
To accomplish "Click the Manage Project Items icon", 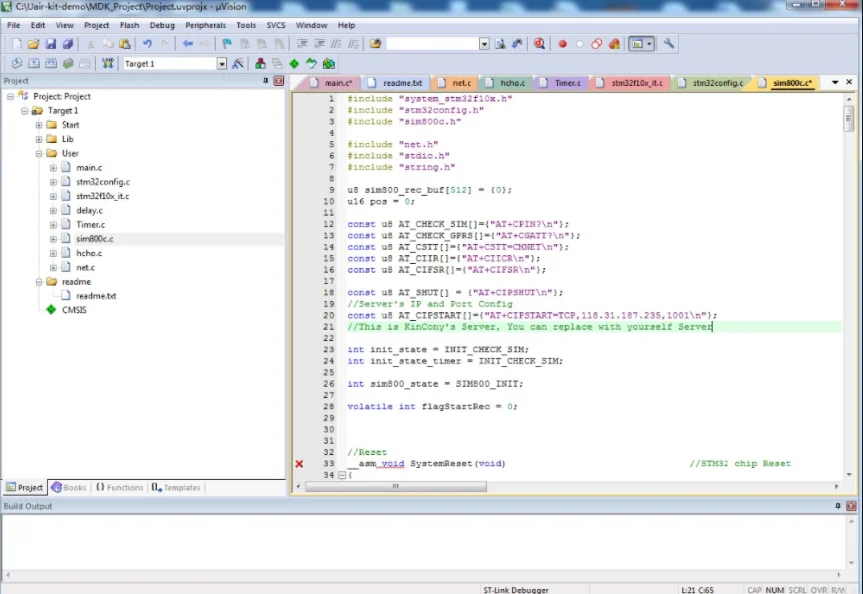I will 260,64.
